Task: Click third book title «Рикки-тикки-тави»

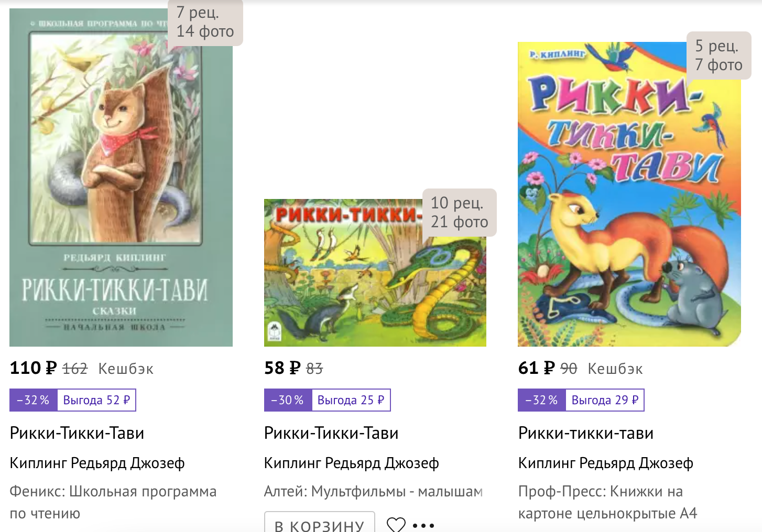Action: 586,433
